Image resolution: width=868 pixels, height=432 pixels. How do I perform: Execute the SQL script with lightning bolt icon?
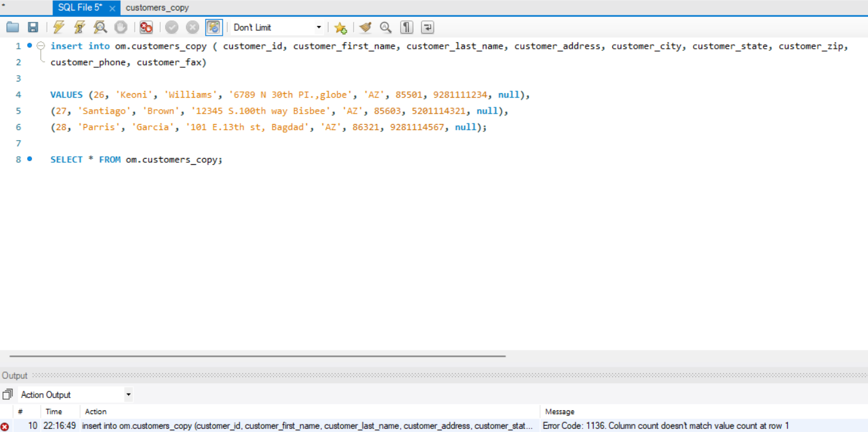click(59, 27)
